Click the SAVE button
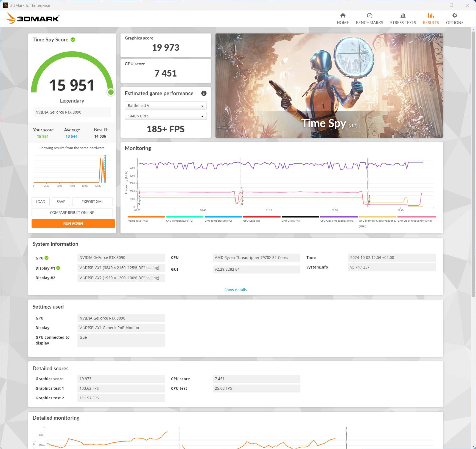The image size is (476, 449). tap(61, 202)
